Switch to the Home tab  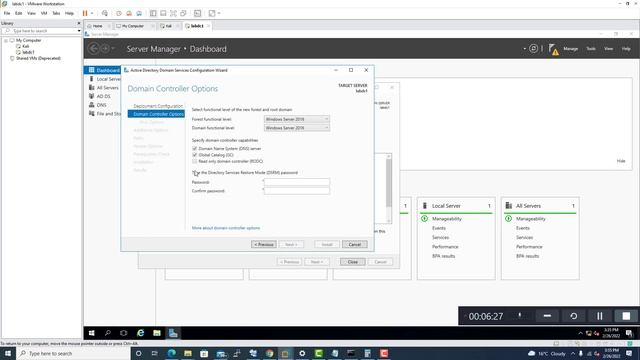click(97, 26)
